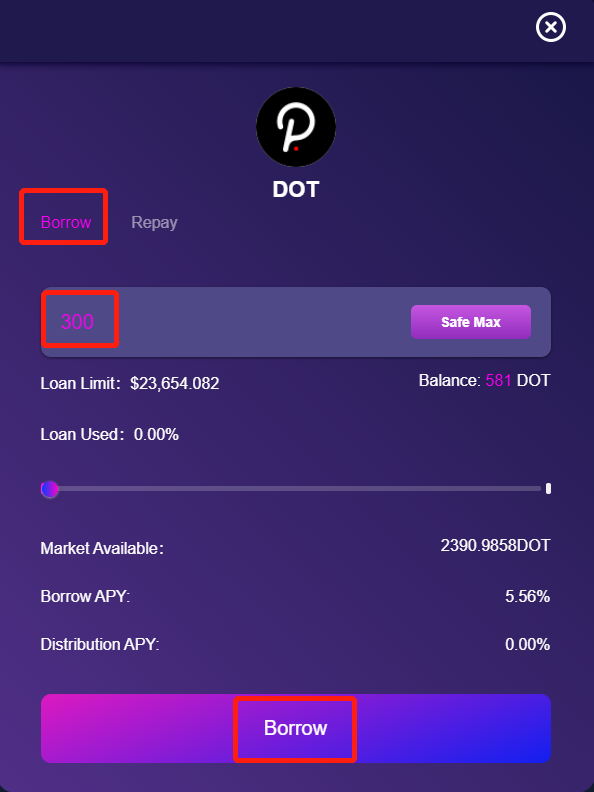Screen dimensions: 594x792
Task: Click the white end marker of slider
Action: 549,488
